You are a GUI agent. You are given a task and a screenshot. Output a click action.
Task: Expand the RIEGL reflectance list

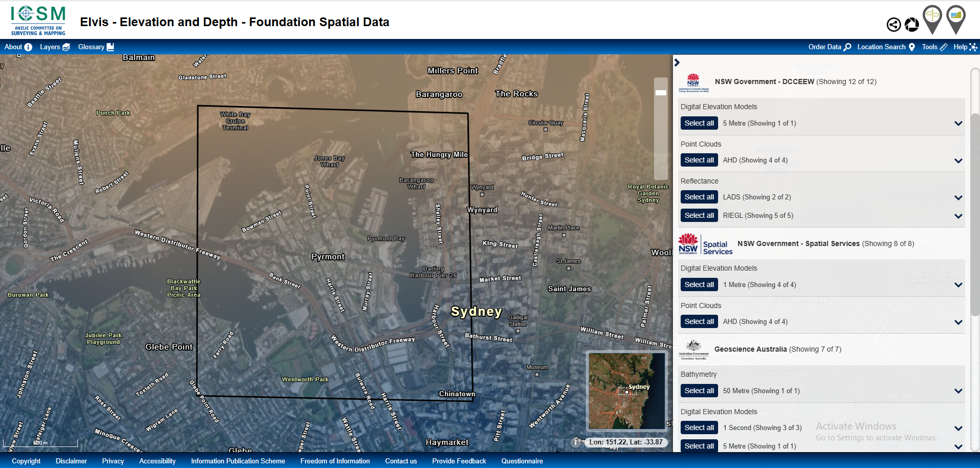tap(958, 216)
